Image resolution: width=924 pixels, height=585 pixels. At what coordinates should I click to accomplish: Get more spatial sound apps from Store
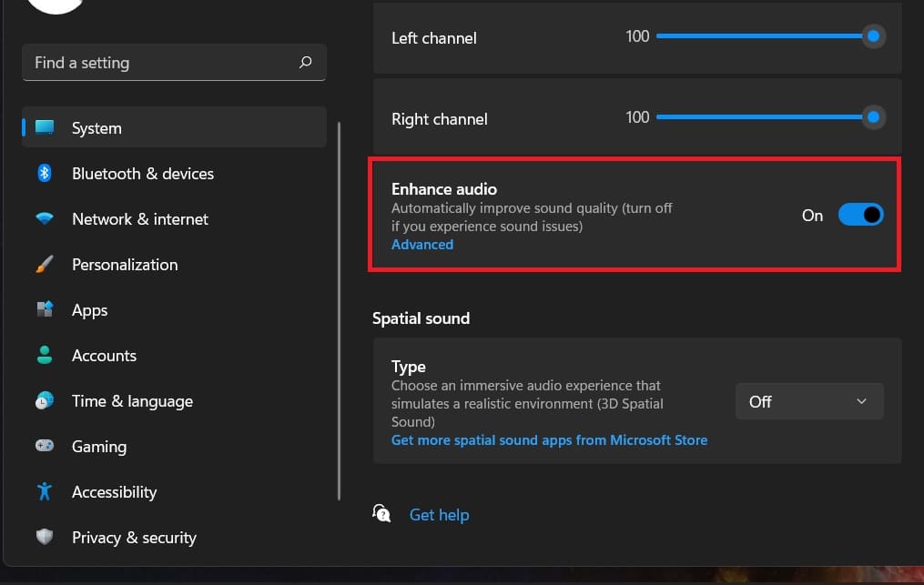pyautogui.click(x=549, y=440)
